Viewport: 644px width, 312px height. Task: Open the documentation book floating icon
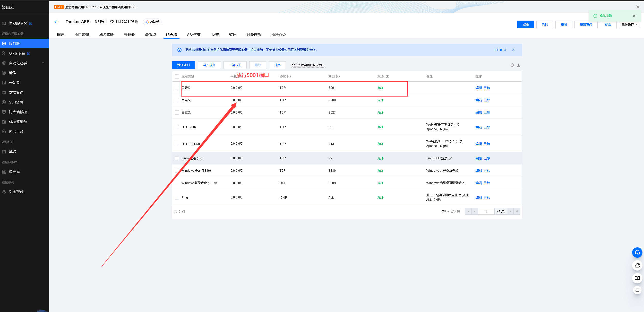click(637, 278)
